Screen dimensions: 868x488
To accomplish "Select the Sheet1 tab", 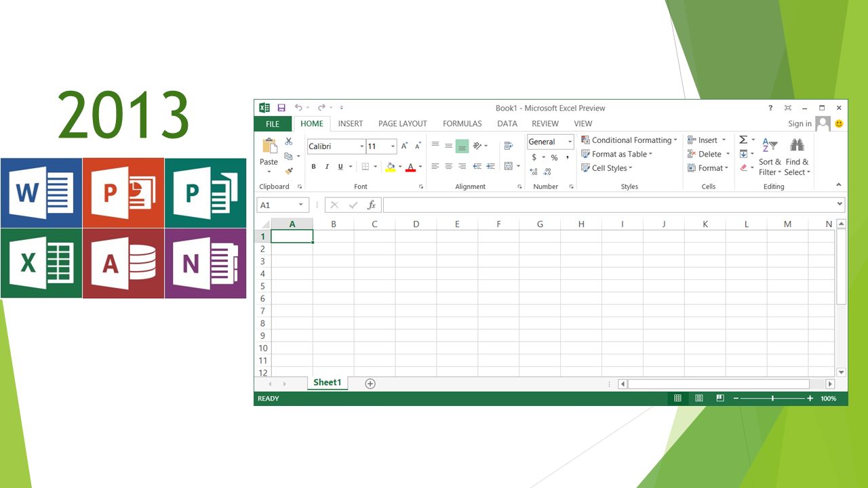I will tap(327, 383).
